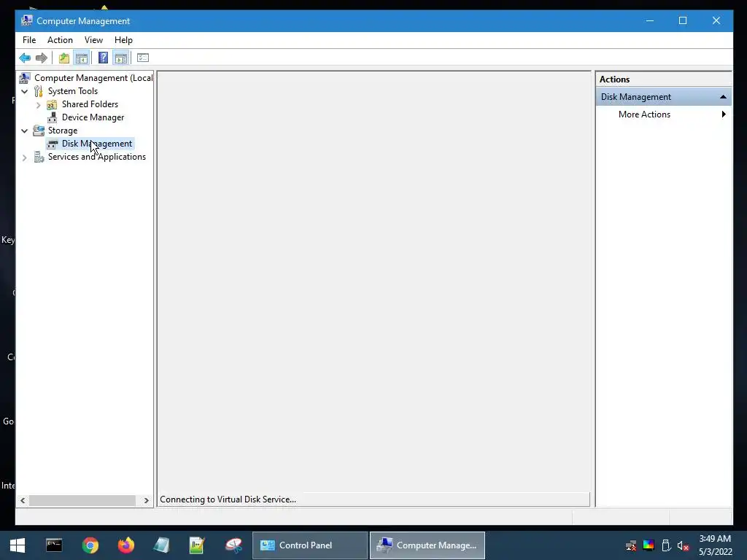Open the notebook app on the taskbar
This screenshot has width=747, height=560.
[161, 545]
